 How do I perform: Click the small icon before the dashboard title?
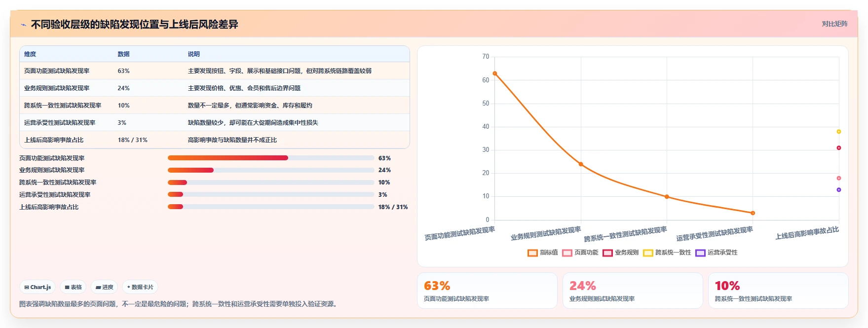tap(23, 24)
